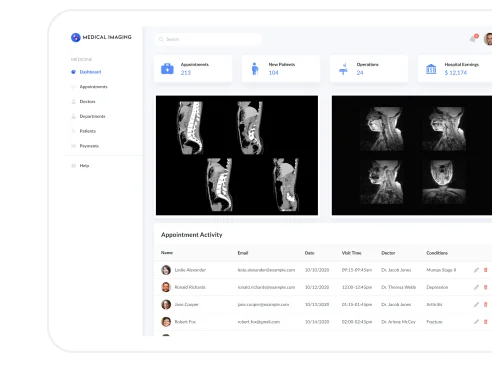This screenshot has width=493, height=365.
Task: Sort table by Doctor column header
Action: (388, 253)
